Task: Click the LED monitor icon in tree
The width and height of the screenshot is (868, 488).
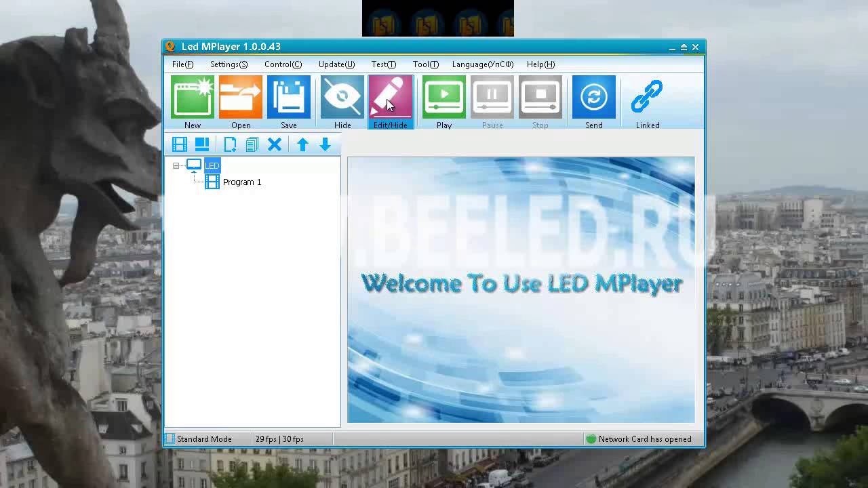Action: point(194,165)
